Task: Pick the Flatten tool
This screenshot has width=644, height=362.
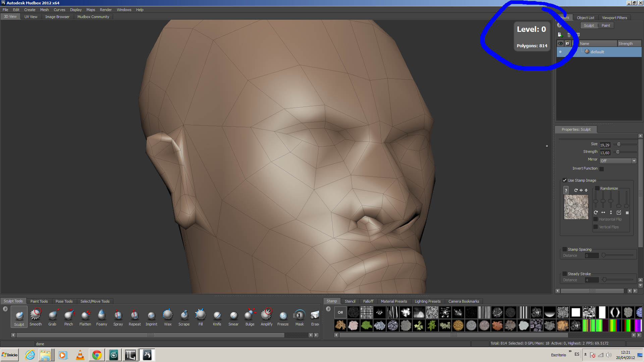Action: [x=85, y=316]
